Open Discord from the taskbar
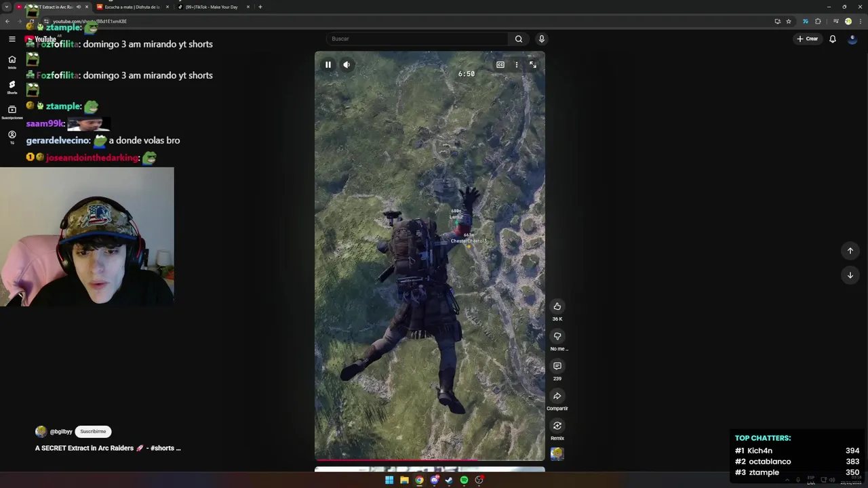 (435, 480)
